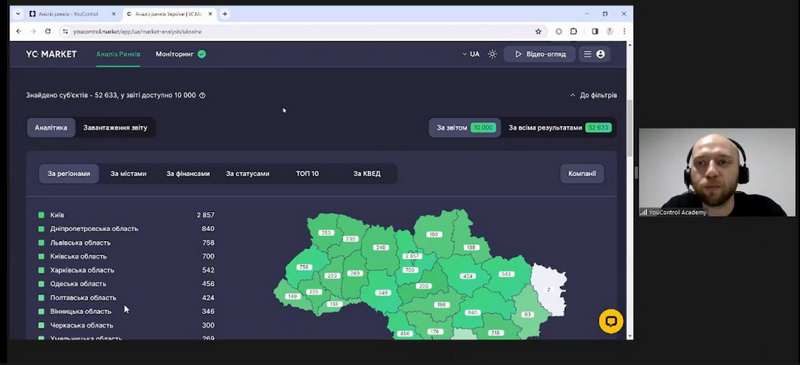
Task: View site information icon in address bar
Action: (x=65, y=31)
